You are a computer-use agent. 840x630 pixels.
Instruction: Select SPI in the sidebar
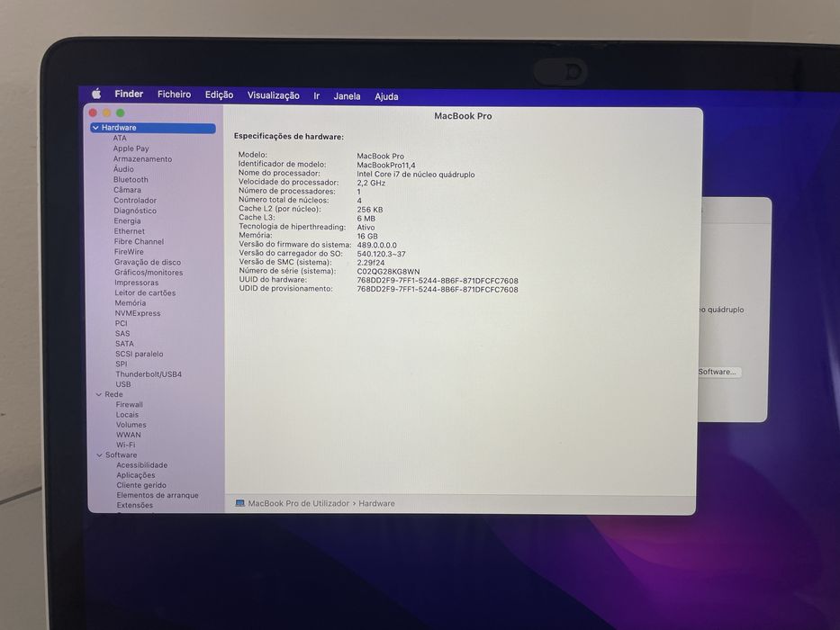(x=122, y=364)
